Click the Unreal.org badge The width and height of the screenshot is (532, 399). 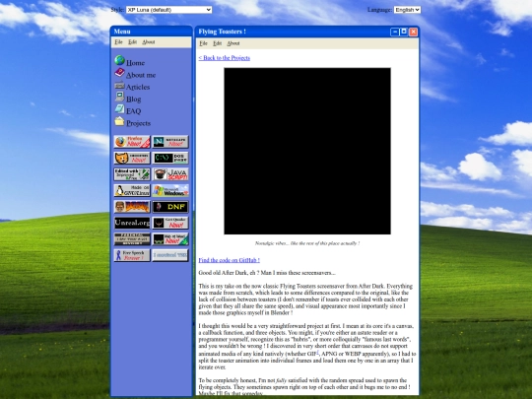[x=132, y=223]
